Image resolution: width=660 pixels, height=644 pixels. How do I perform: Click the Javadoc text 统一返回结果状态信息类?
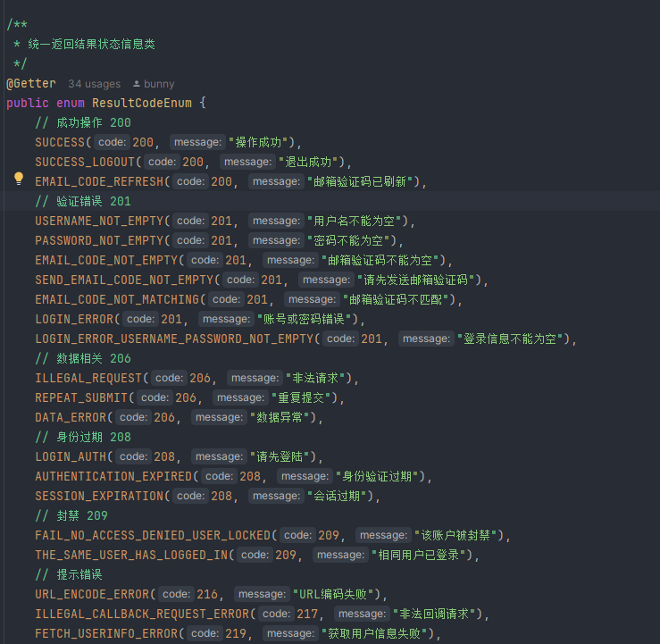pos(92,44)
